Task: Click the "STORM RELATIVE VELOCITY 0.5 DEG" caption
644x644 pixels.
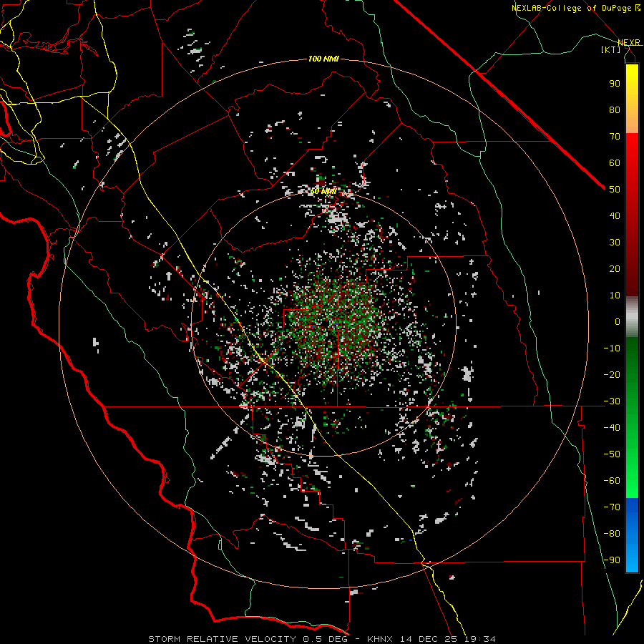Action: (x=248, y=639)
